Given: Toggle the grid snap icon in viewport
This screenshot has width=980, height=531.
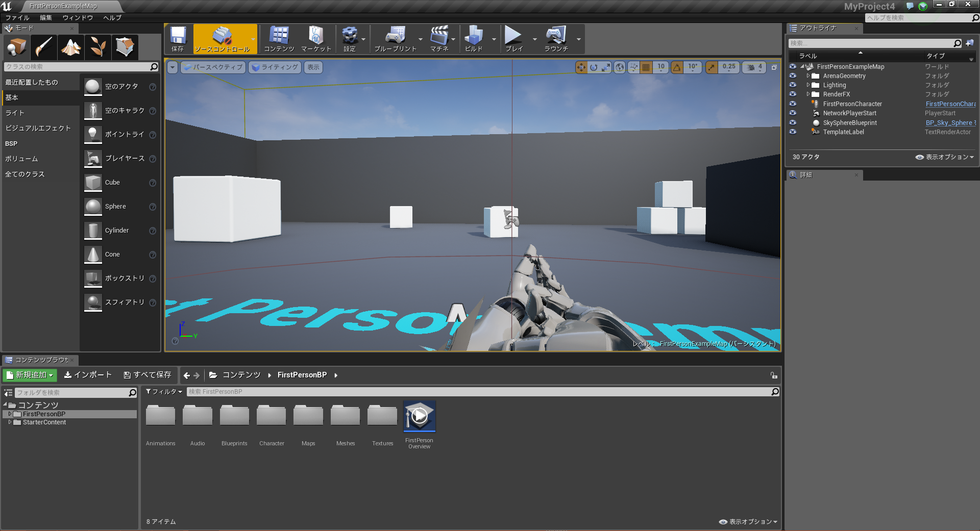Looking at the screenshot, I should [x=646, y=67].
